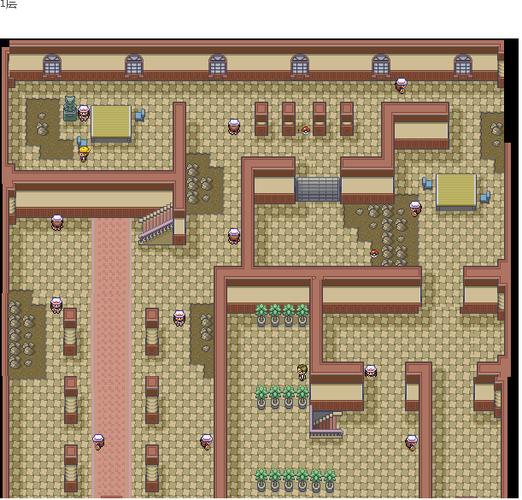Click the large staircase beside the red carpet

(x=156, y=224)
